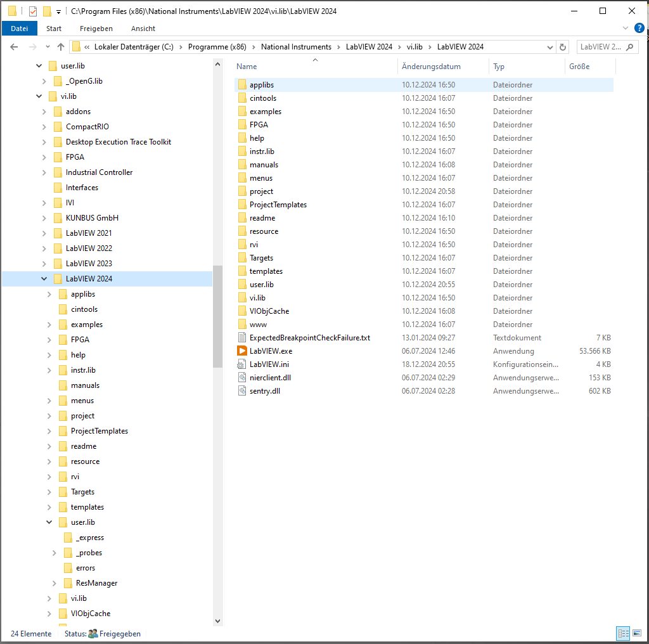This screenshot has height=644, width=649.
Task: Click the ResManager folder icon in tree
Action: [68, 583]
